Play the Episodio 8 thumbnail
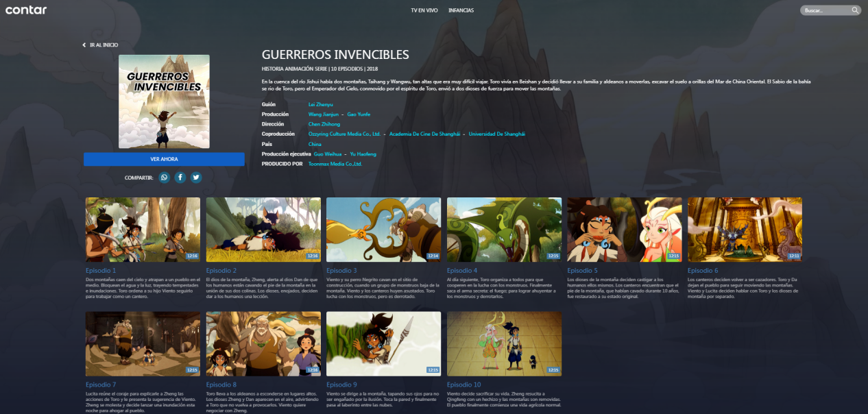Screen dimensions: 868x414 click(x=263, y=343)
